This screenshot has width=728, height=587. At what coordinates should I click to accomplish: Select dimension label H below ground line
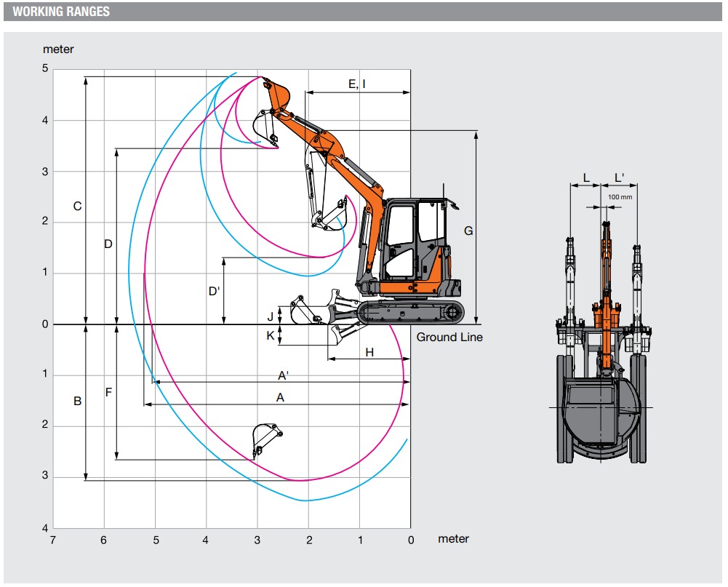click(369, 352)
